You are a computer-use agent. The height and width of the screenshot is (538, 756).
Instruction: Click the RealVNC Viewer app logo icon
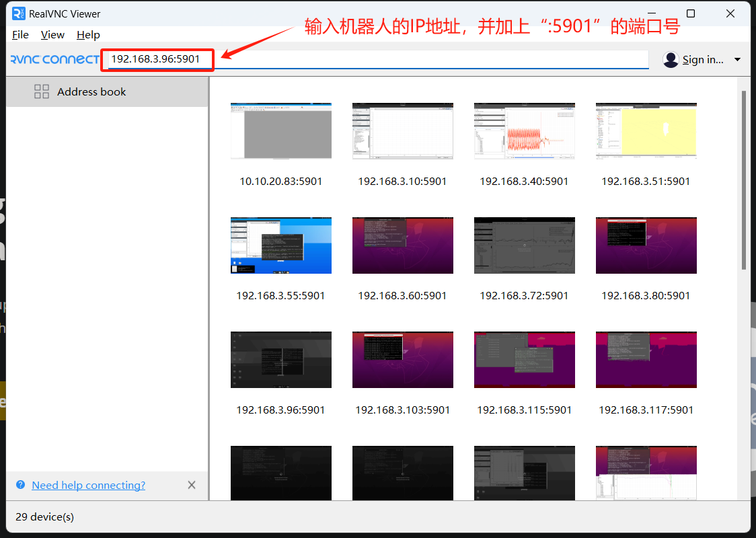click(18, 13)
